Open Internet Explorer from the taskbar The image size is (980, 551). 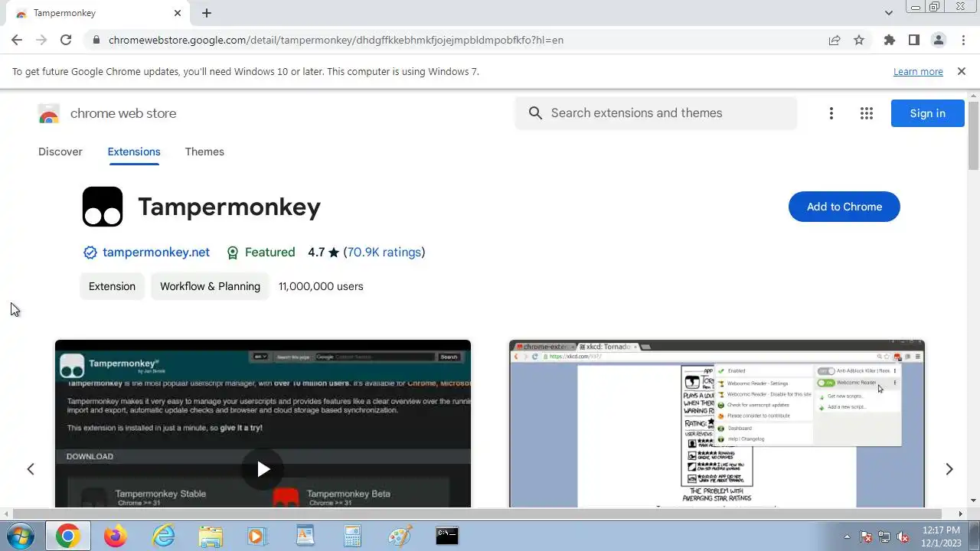pos(163,536)
